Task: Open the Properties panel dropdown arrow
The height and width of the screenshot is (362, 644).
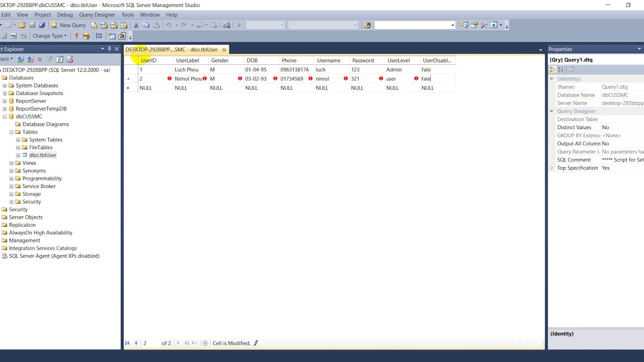Action: 639,49
